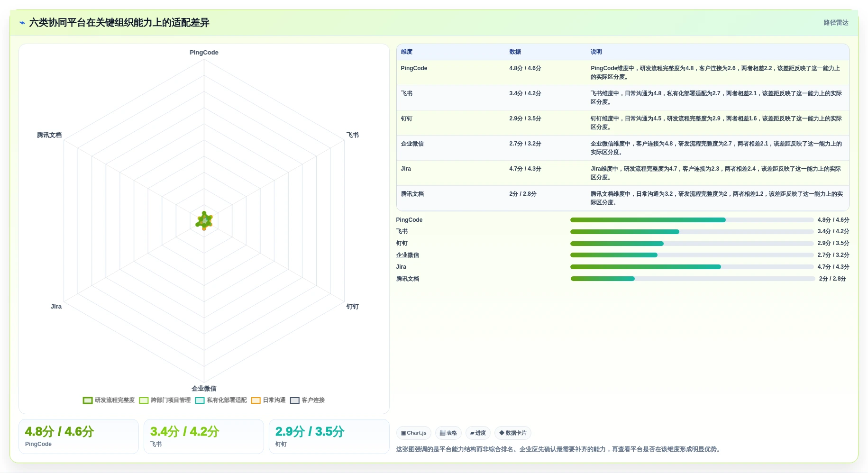
Task: Click the 钉钉 progress bar
Action: pos(692,244)
